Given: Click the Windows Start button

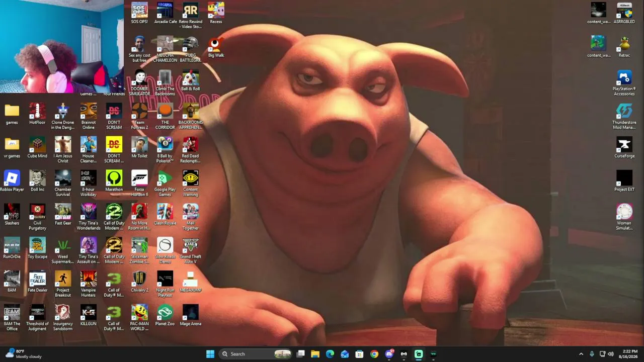Looking at the screenshot, I should pos(210,354).
